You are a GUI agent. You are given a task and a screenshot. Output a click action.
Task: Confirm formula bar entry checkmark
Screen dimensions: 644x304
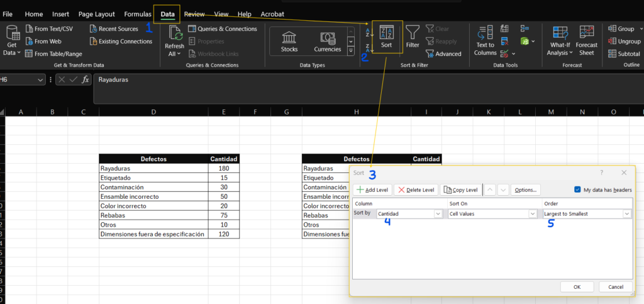(73, 80)
